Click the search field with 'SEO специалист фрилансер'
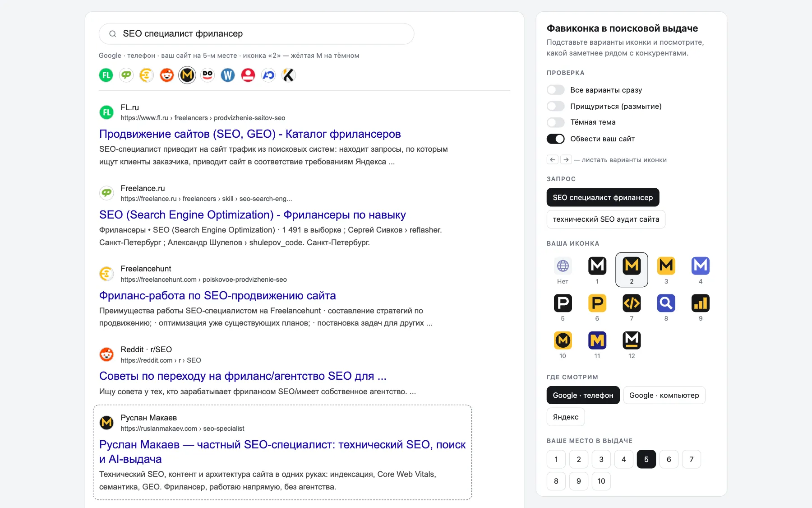812x508 pixels. (256, 34)
